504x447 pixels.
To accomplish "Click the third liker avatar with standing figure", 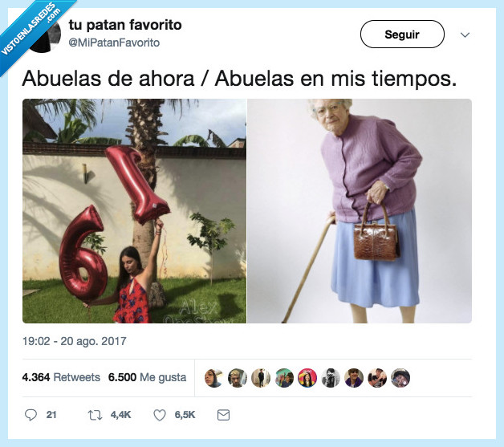I will coord(261,378).
